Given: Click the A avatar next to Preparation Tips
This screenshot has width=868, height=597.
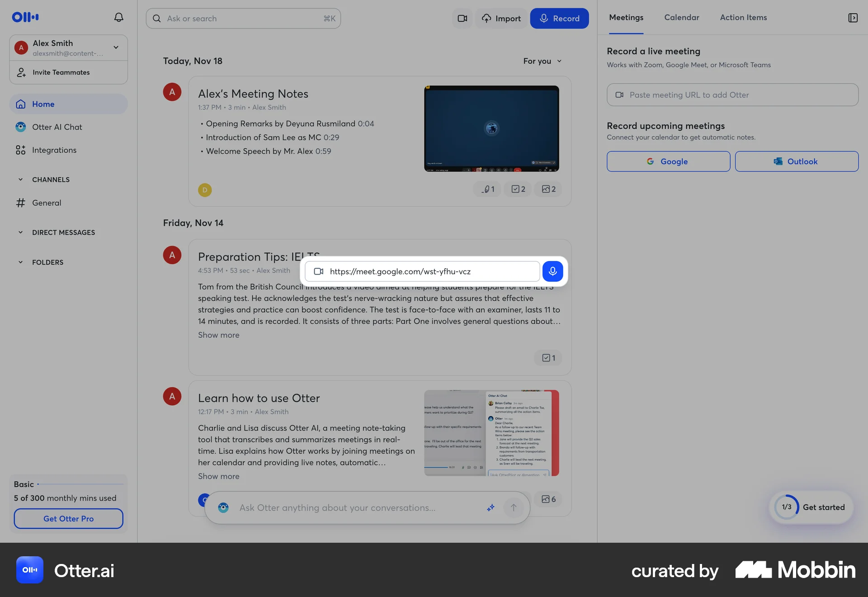Looking at the screenshot, I should pyautogui.click(x=172, y=255).
